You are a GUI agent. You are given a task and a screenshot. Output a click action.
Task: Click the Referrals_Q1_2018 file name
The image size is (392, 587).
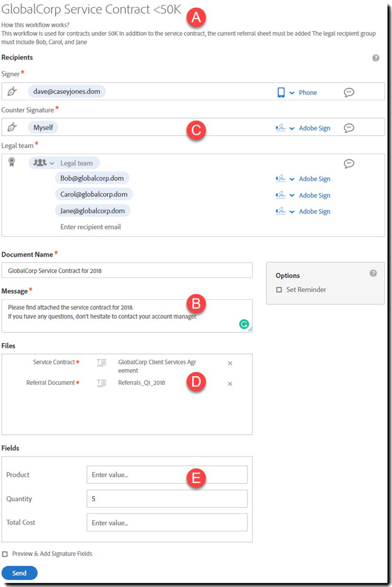pos(142,383)
